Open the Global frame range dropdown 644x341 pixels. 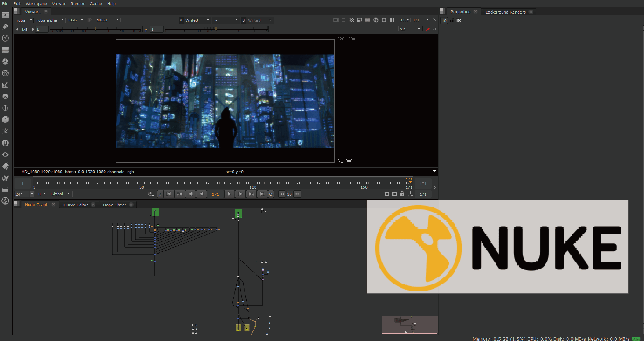(x=60, y=194)
